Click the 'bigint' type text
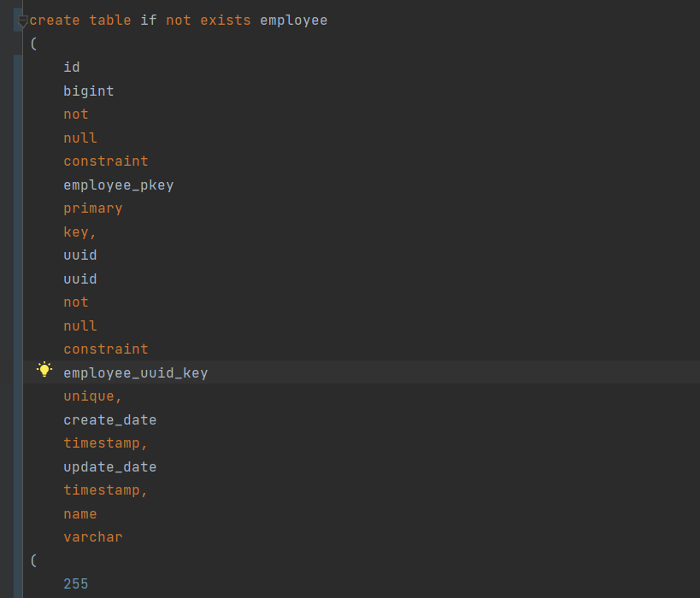 (x=88, y=91)
